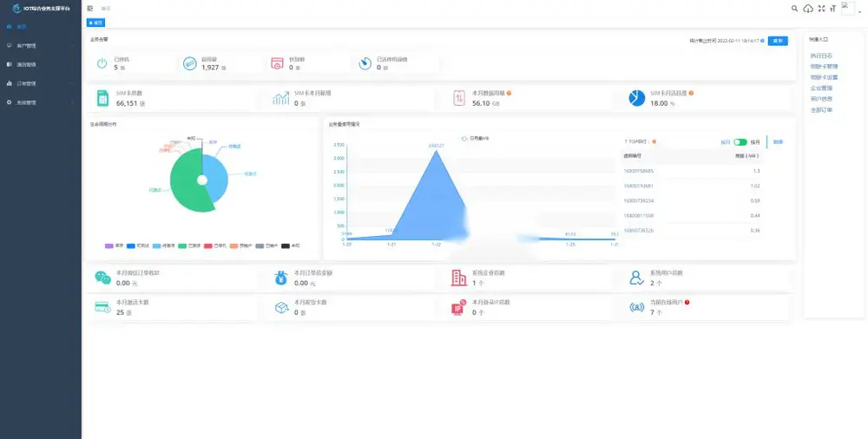Image resolution: width=868 pixels, height=439 pixels.
Task: Open the 全部订单 quick link
Action: tap(821, 109)
